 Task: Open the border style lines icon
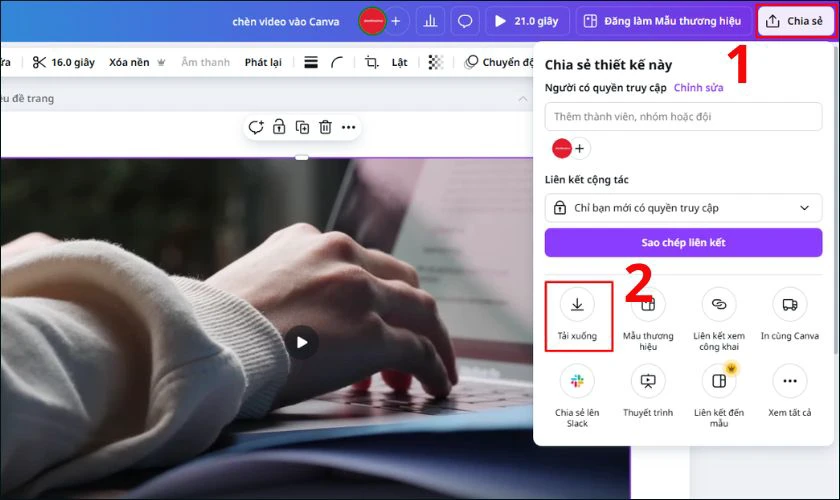[x=311, y=62]
